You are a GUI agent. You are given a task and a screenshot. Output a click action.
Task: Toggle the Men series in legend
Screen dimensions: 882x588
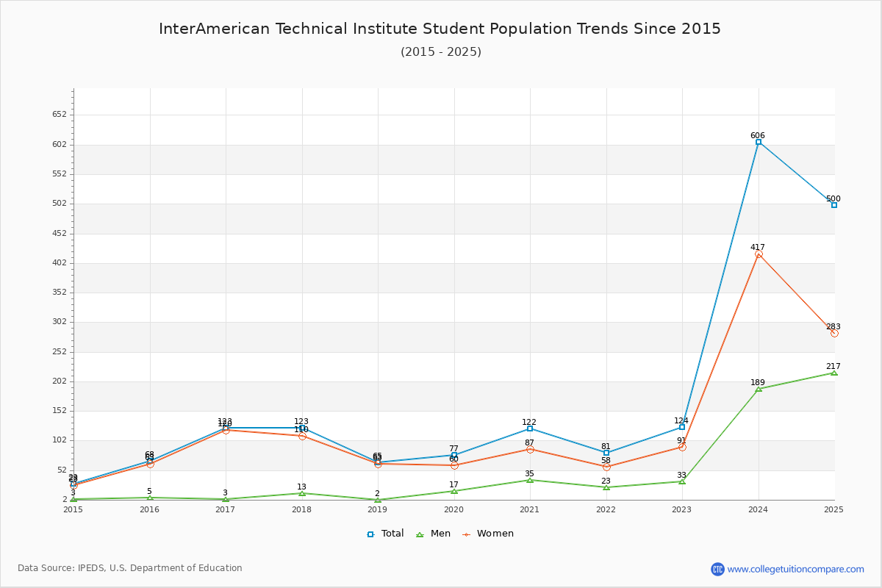pyautogui.click(x=433, y=534)
